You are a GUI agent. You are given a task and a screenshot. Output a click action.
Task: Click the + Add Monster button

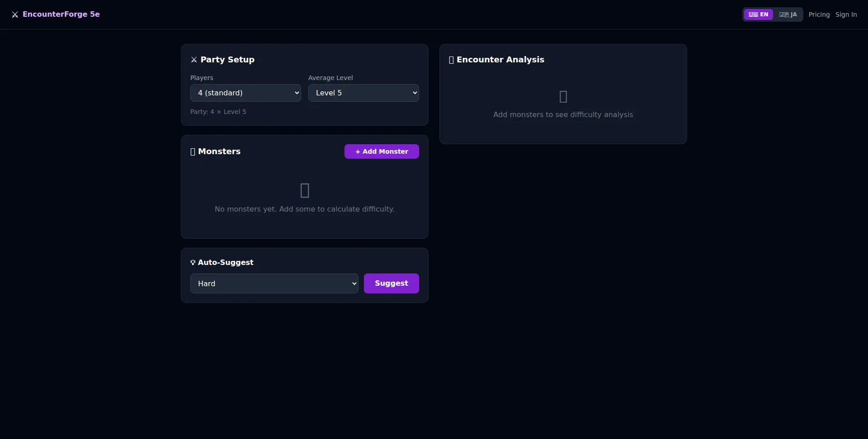(382, 151)
